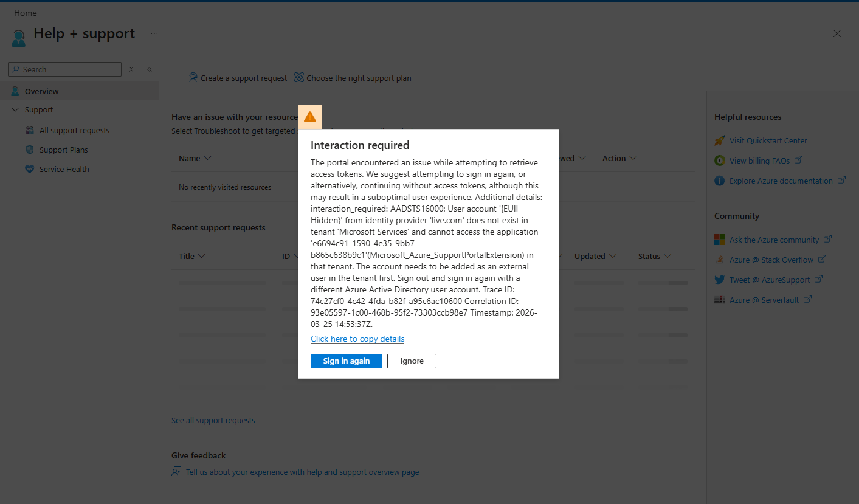Screen dimensions: 859x504
Task: Click the Twitter bird icon
Action: pyautogui.click(x=720, y=280)
